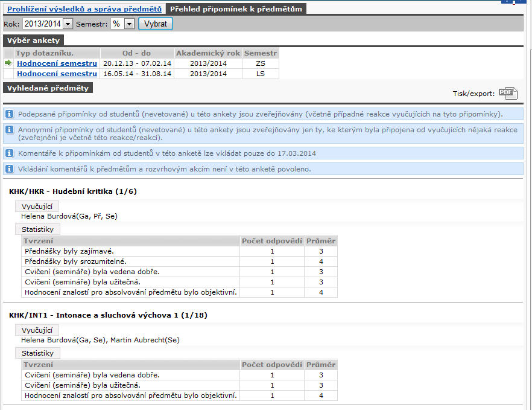Screen dimensions: 532x410
Task: Select KHK/HKR row Cvičení byla užitečná
Action: click(x=180, y=282)
